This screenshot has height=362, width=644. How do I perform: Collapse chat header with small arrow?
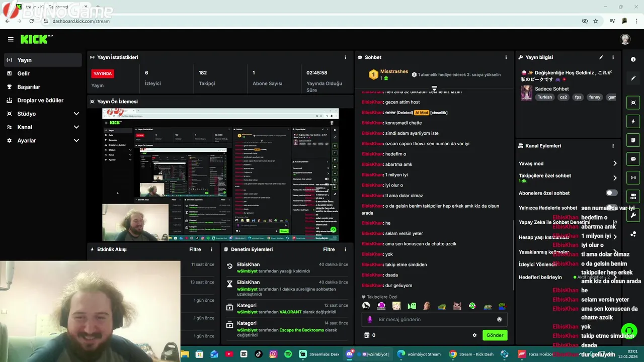(x=434, y=88)
